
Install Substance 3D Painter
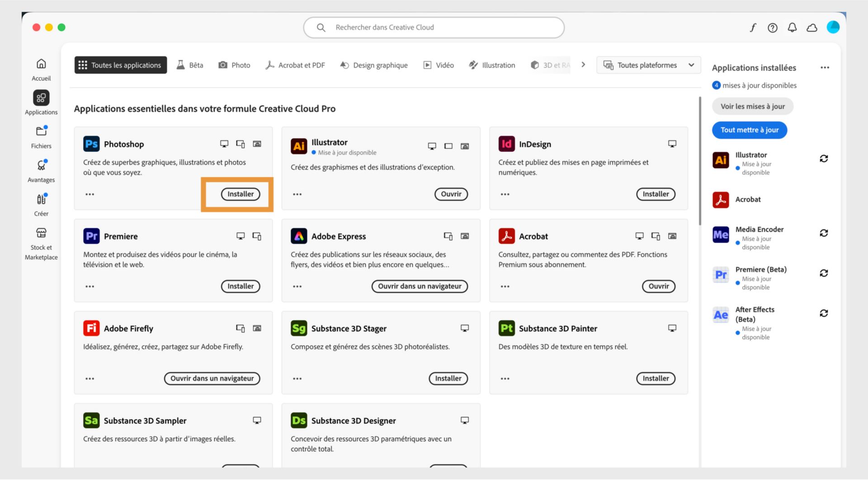point(656,379)
